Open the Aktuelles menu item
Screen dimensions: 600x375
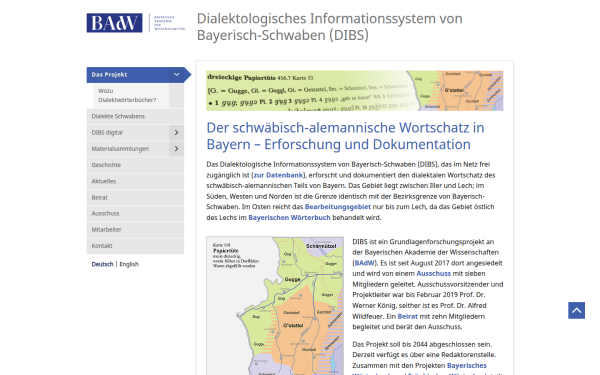pyautogui.click(x=135, y=181)
